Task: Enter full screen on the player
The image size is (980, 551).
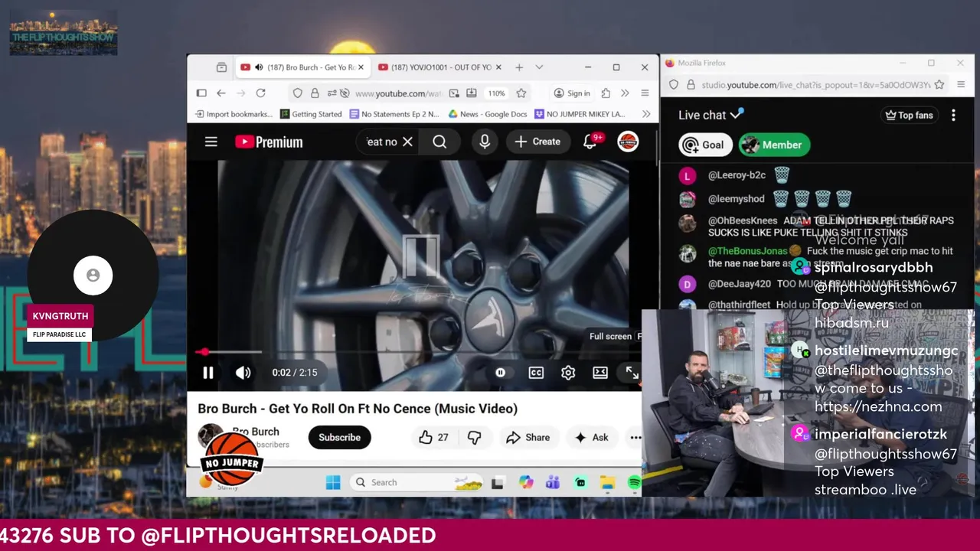Action: pyautogui.click(x=632, y=373)
